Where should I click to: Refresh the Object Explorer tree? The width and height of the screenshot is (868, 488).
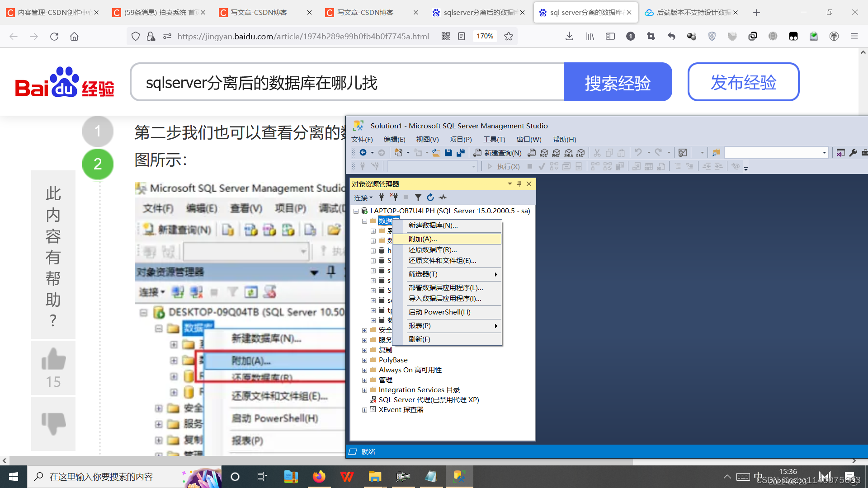click(x=430, y=197)
